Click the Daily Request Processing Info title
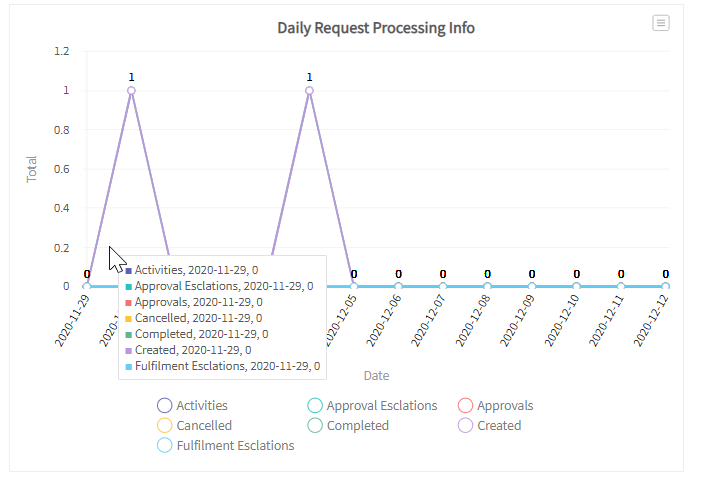Screen dimensions: 701x477 376,28
